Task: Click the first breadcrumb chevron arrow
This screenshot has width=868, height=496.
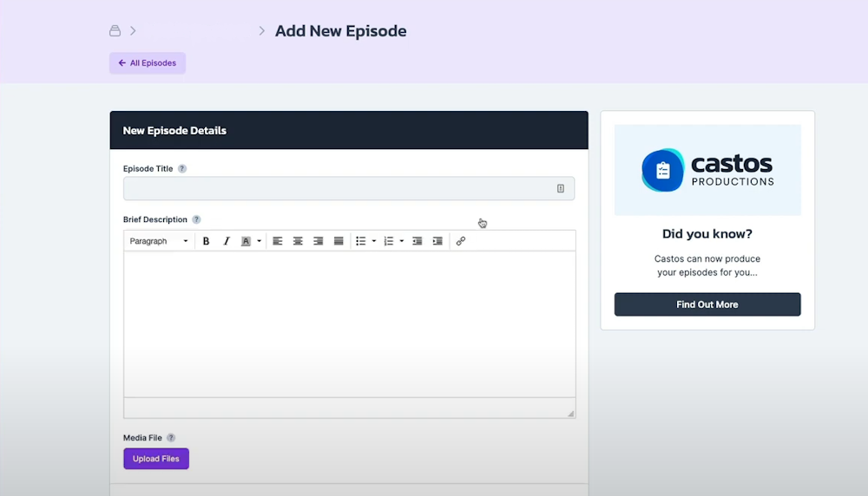Action: click(133, 31)
